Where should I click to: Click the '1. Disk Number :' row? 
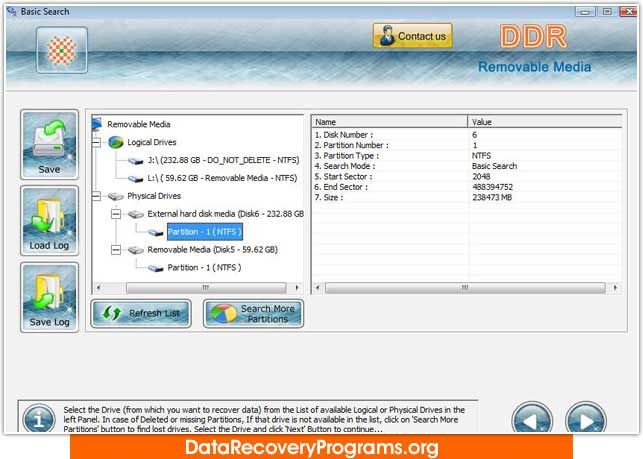tap(467, 135)
